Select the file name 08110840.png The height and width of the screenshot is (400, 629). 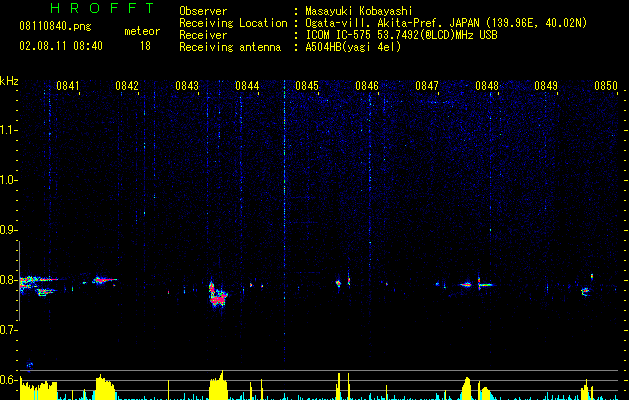(x=55, y=27)
